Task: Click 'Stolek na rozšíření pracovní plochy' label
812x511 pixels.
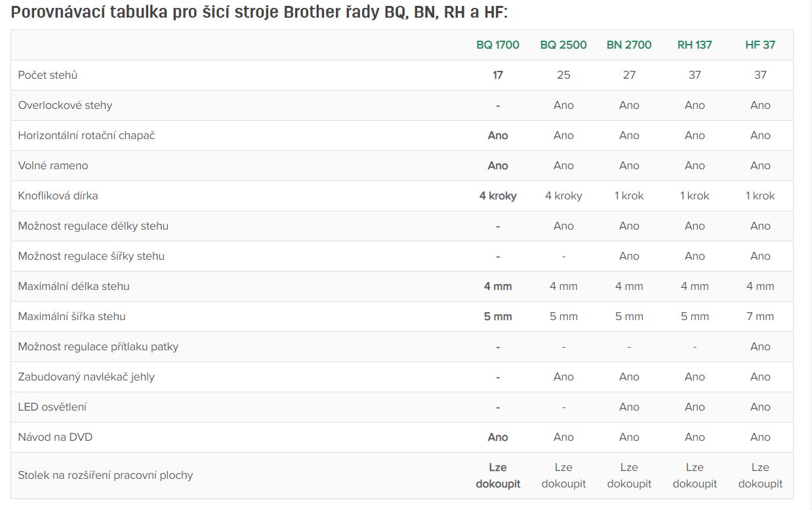Action: pos(106,475)
